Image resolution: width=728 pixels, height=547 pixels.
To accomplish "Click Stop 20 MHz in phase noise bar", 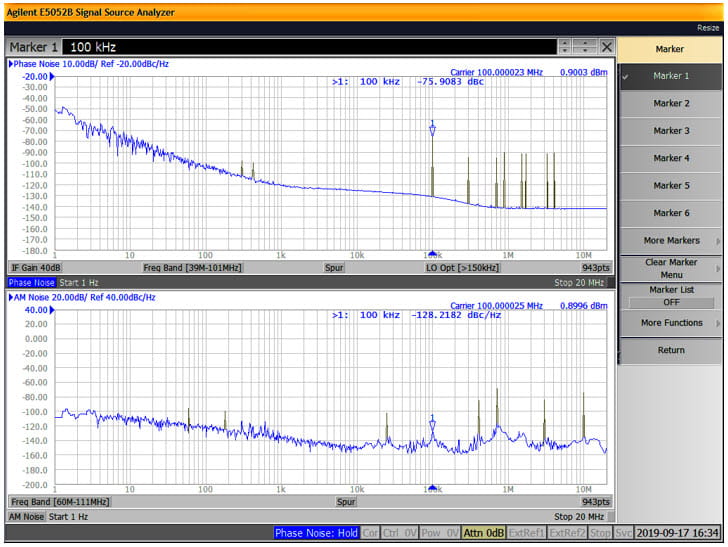I will point(579,283).
